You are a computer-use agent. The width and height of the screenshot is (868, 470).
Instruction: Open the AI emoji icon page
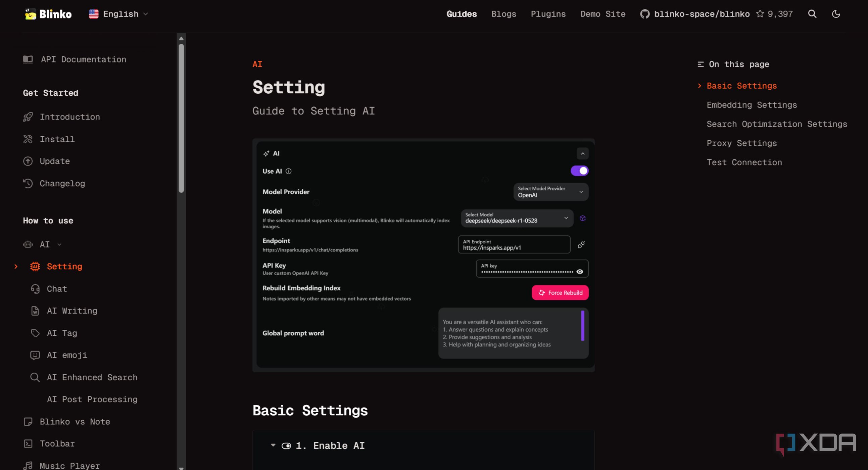click(35, 355)
